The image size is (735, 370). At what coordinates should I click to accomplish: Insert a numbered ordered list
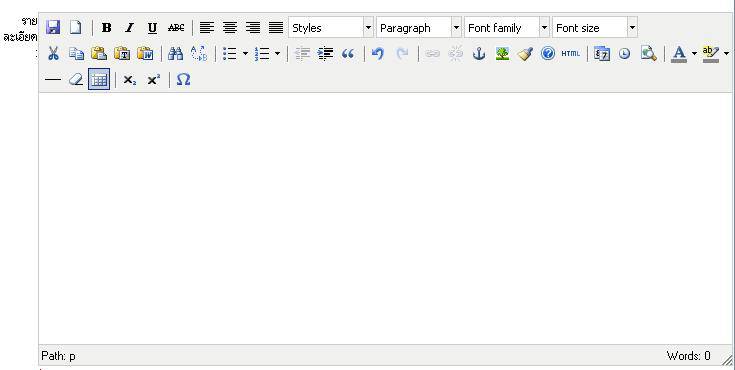262,53
